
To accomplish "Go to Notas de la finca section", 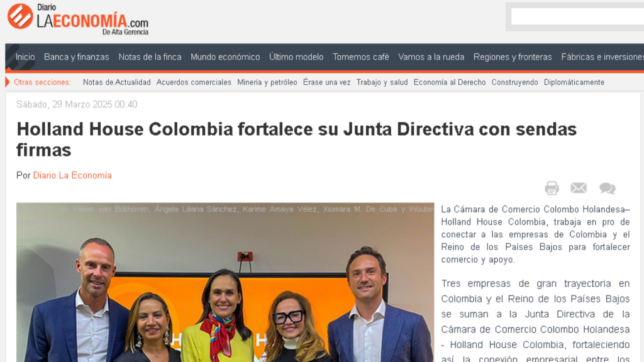I will pyautogui.click(x=150, y=57).
